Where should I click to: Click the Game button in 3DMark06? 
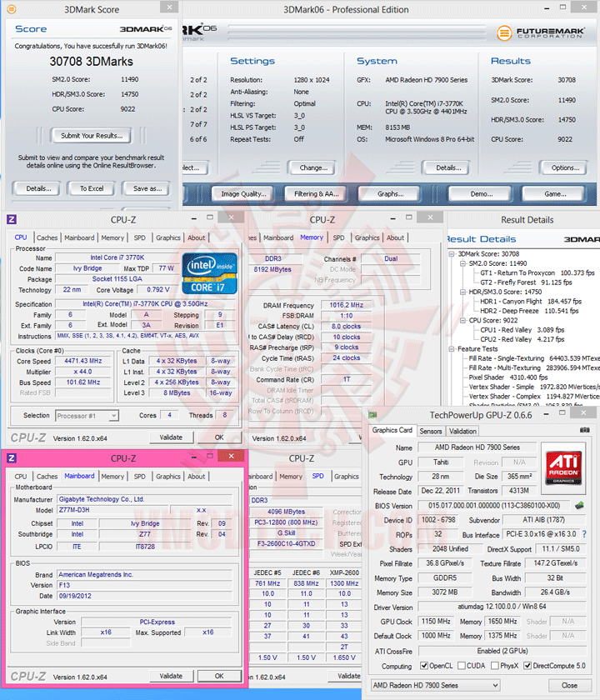click(x=554, y=193)
